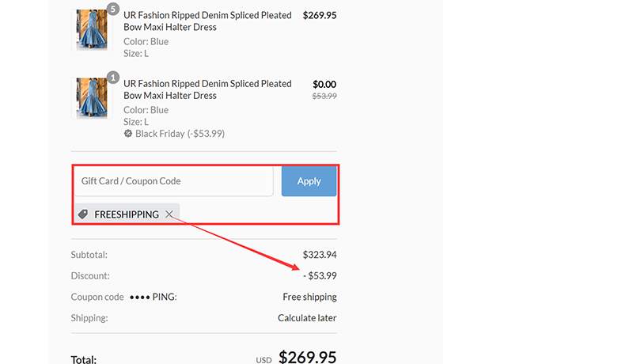
Task: Click the Subtotal amount $323.94
Action: click(x=319, y=255)
